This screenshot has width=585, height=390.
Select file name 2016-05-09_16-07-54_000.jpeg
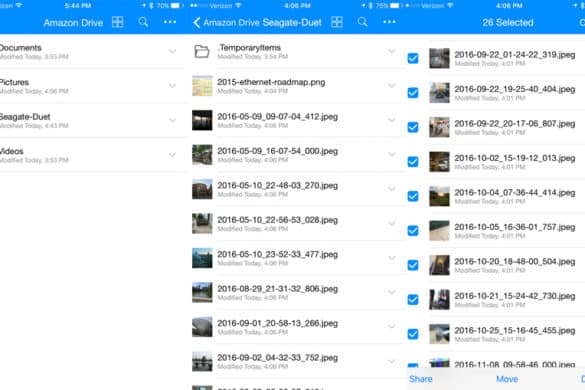point(278,151)
